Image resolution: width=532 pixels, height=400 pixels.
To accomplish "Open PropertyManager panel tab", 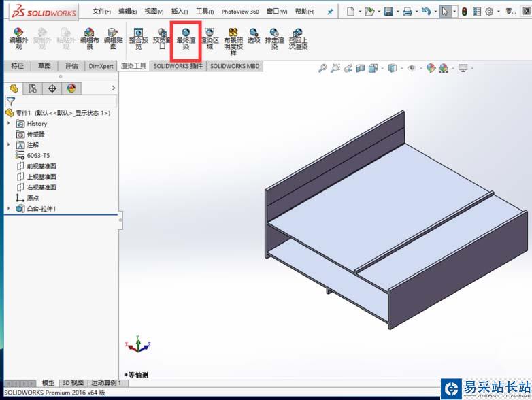I will [x=33, y=88].
